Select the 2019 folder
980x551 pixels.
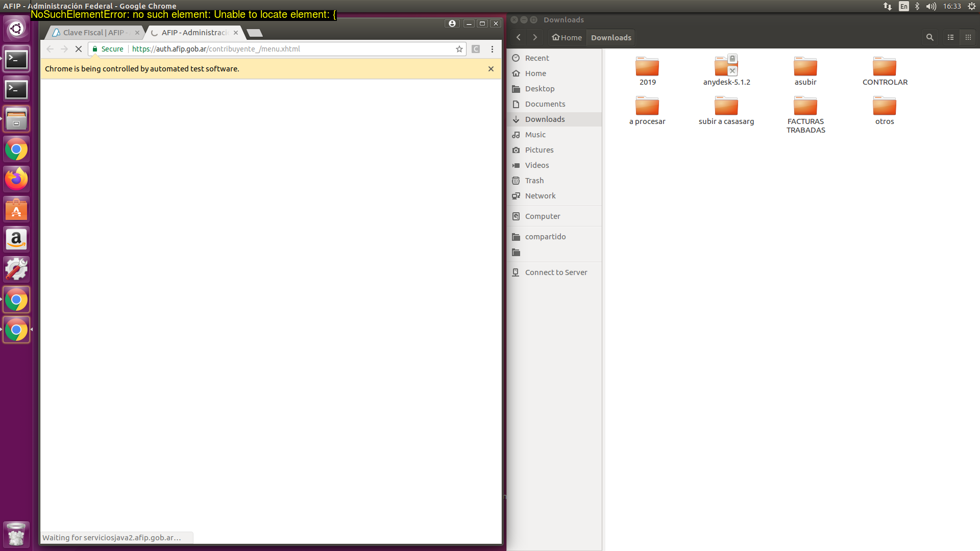[x=647, y=71]
